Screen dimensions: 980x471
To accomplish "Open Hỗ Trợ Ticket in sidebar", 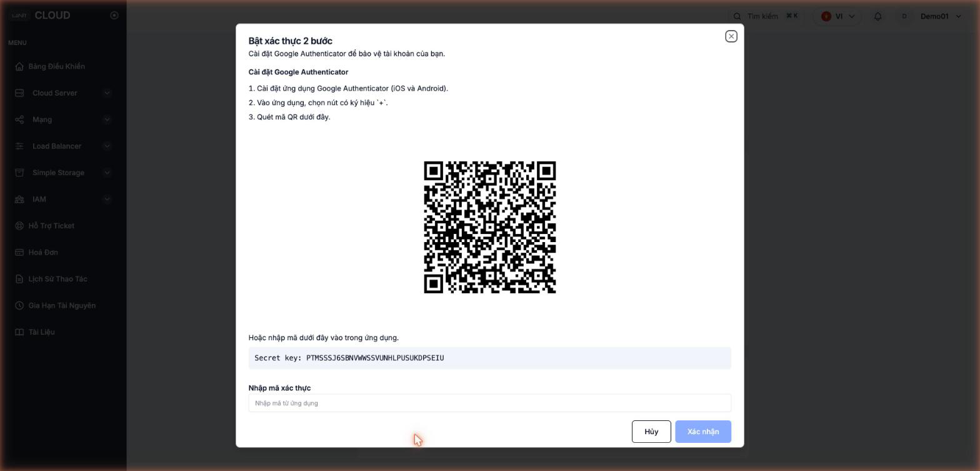I will pyautogui.click(x=51, y=226).
